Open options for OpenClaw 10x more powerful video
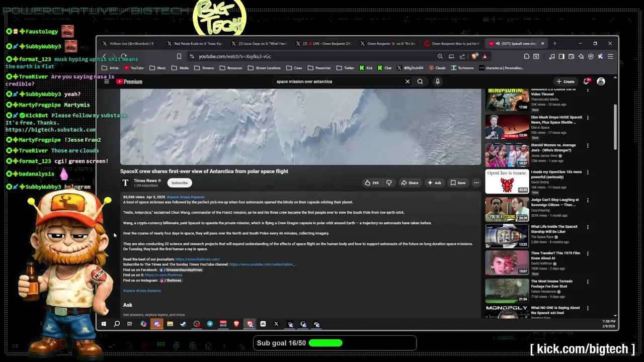The image size is (644, 362). 588,172
